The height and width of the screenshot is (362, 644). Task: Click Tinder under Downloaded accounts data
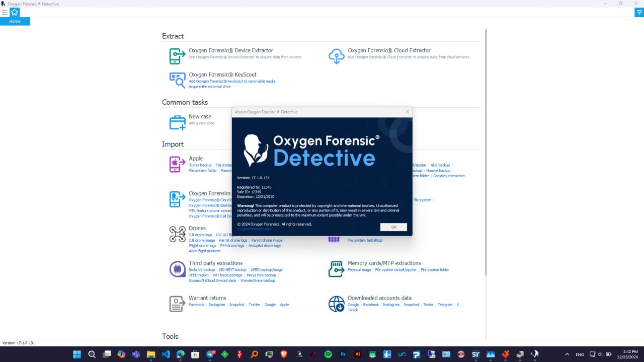pyautogui.click(x=428, y=305)
